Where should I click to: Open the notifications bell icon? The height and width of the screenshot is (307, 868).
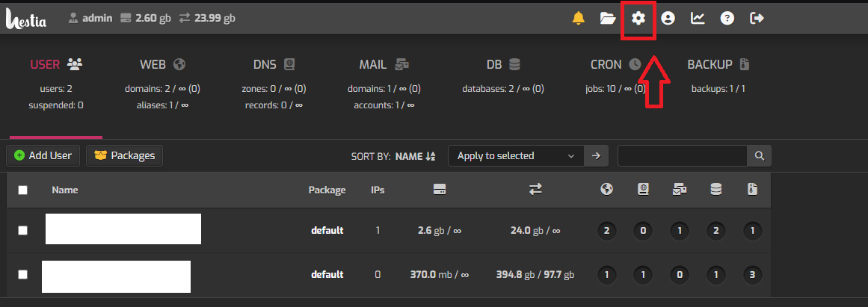(578, 19)
